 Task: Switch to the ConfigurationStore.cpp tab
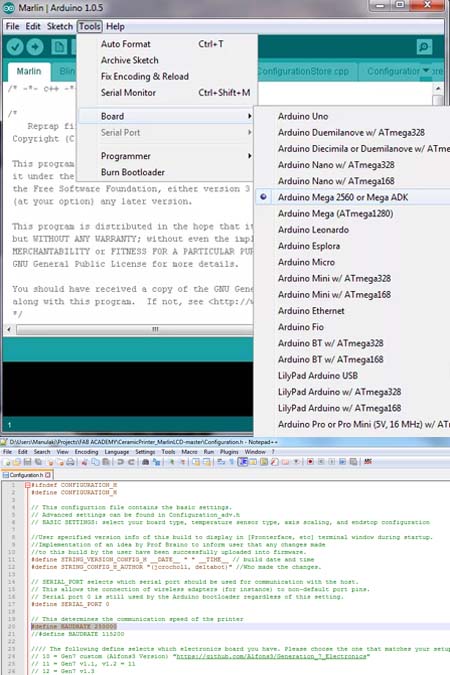point(304,71)
